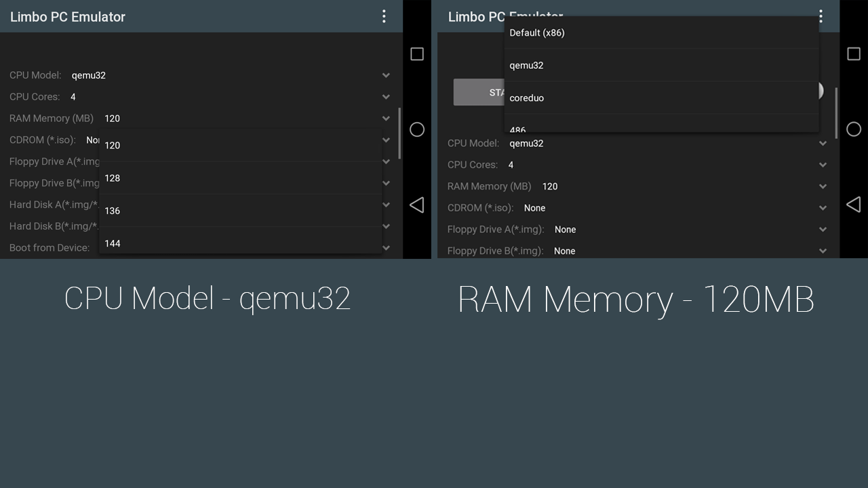Screen dimensions: 868x488
Task: Tap Android home circle, left screen
Action: point(417,129)
